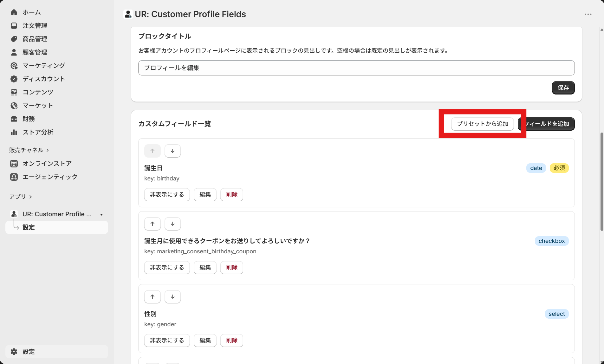Click the app icon beside the page title
The image size is (604, 364).
pos(128,14)
